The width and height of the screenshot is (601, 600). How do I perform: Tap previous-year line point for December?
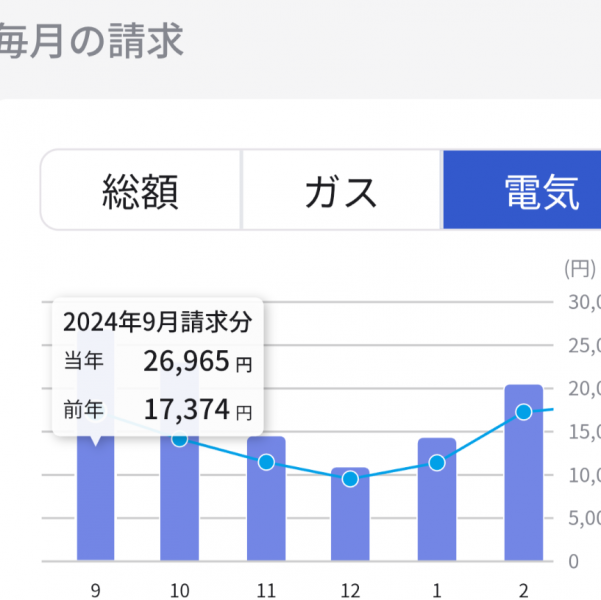point(350,479)
